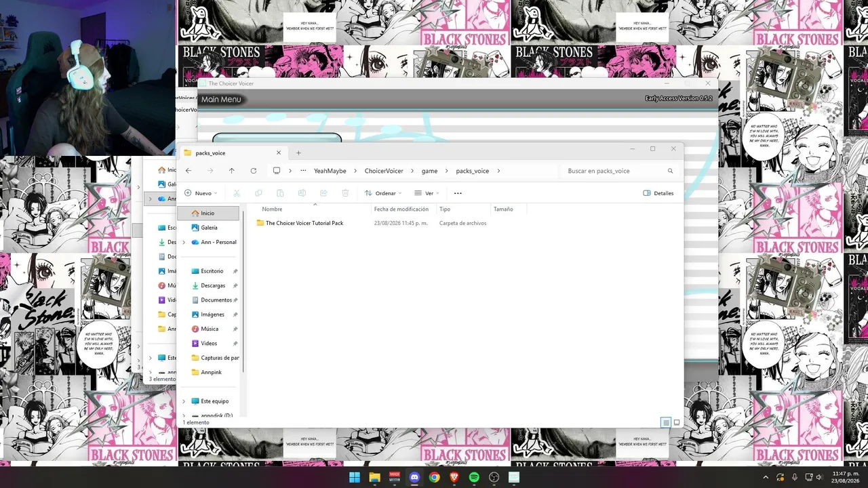Open the address bar overflow ellipsis
Image resolution: width=868 pixels, height=488 pixels.
303,171
